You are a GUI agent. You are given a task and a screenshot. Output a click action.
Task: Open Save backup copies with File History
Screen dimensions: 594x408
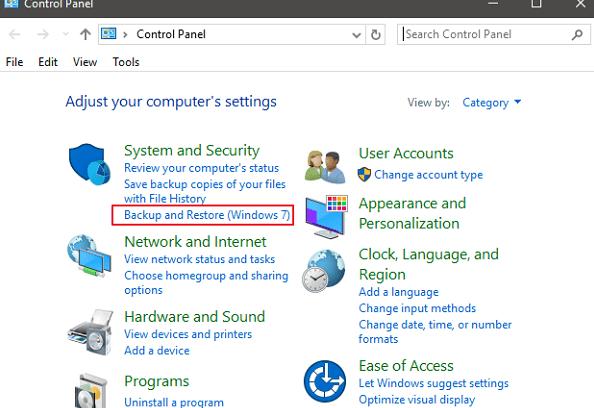click(x=205, y=191)
